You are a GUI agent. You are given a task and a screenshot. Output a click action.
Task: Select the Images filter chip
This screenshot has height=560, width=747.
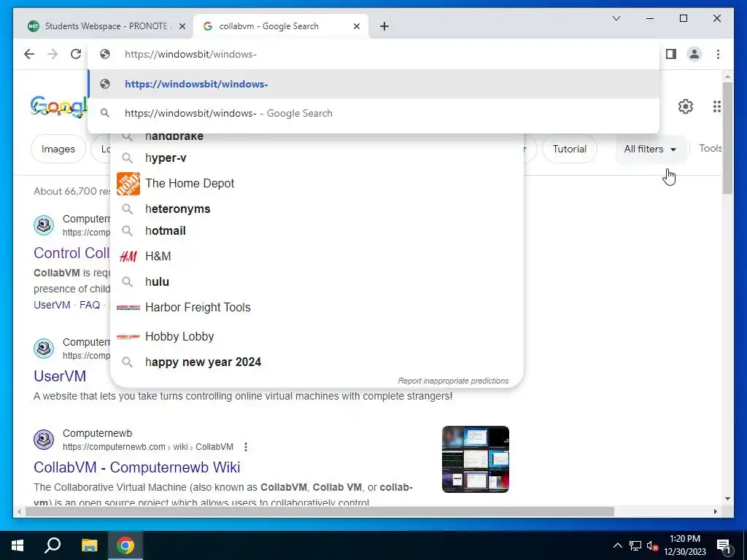point(58,149)
